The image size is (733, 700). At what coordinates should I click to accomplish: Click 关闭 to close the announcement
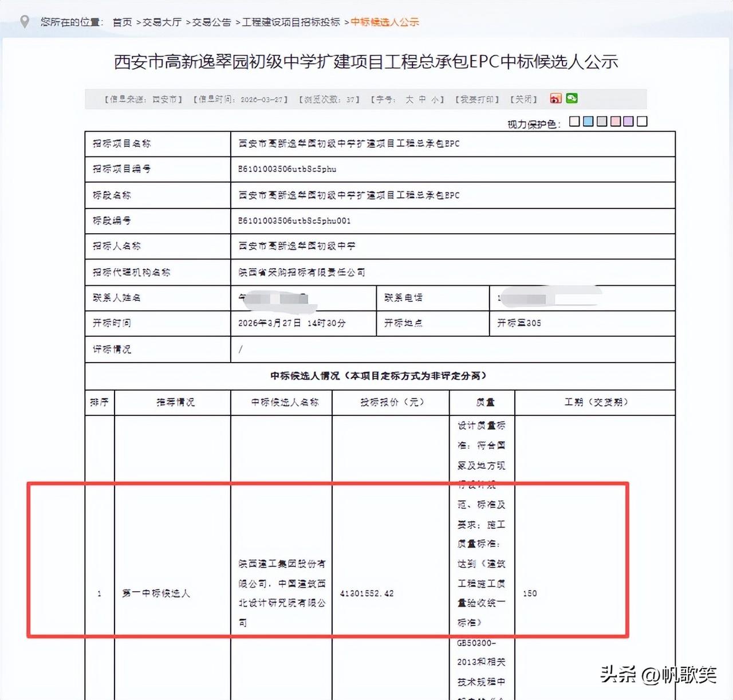[x=522, y=99]
